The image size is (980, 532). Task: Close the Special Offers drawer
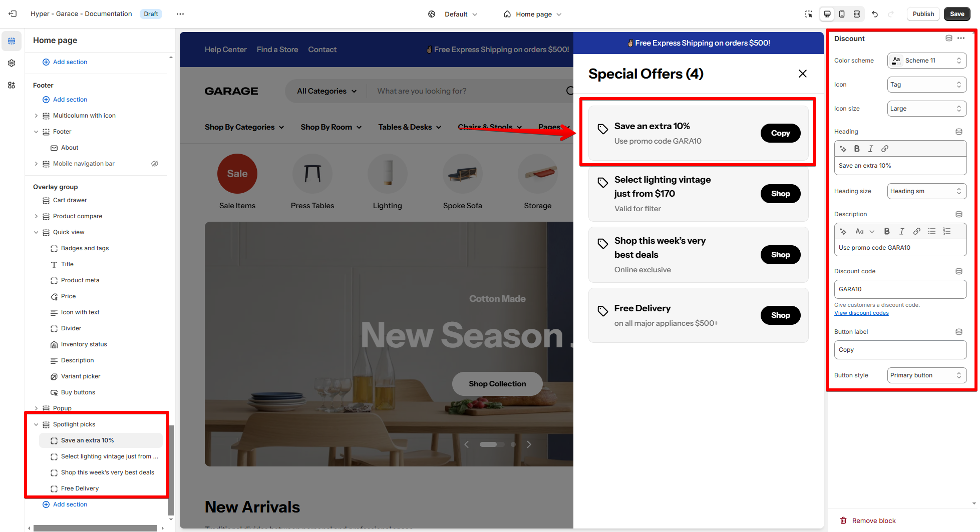[x=803, y=74]
